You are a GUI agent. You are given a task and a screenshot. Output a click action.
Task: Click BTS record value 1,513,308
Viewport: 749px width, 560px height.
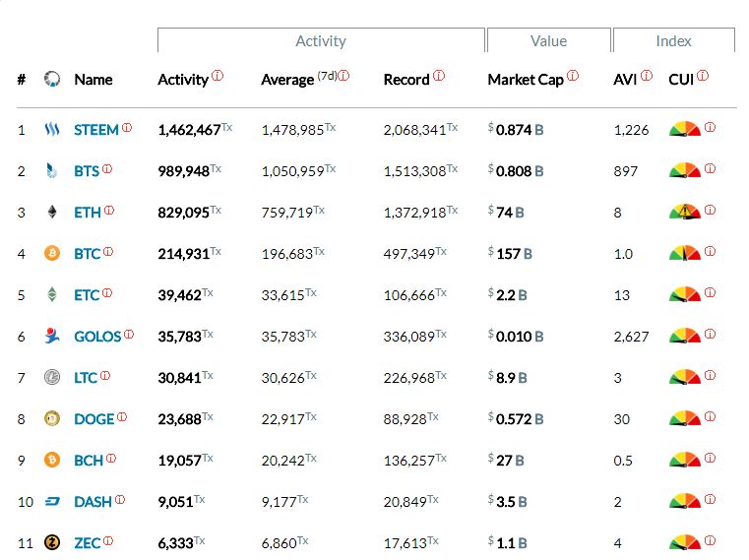click(414, 171)
